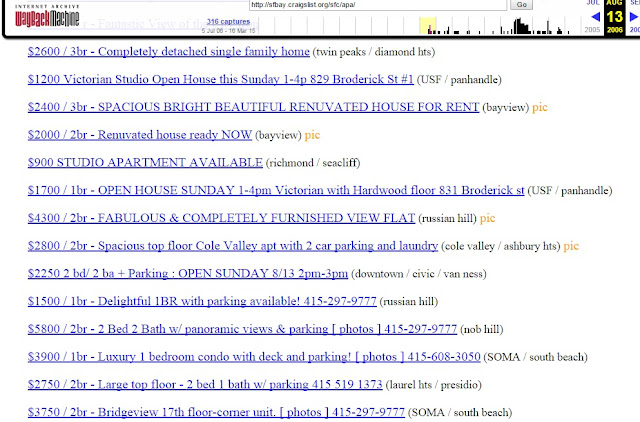Click (richmond / seacliff) neighborhood text
This screenshot has width=640, height=422.
313,163
